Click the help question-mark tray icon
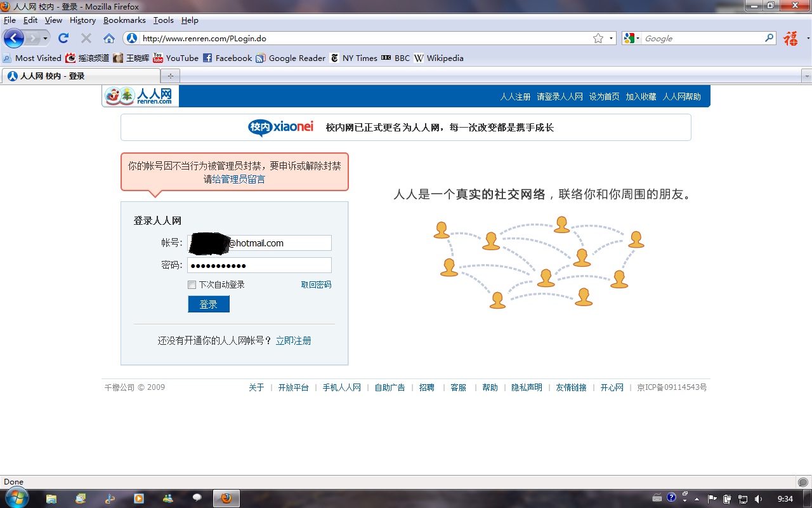 coord(671,498)
